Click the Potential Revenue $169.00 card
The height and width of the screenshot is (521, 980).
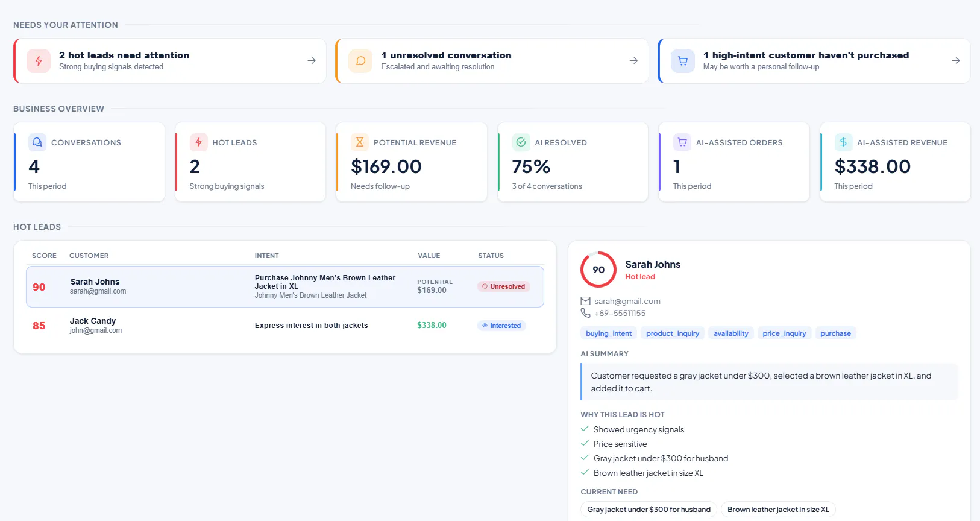[412, 162]
